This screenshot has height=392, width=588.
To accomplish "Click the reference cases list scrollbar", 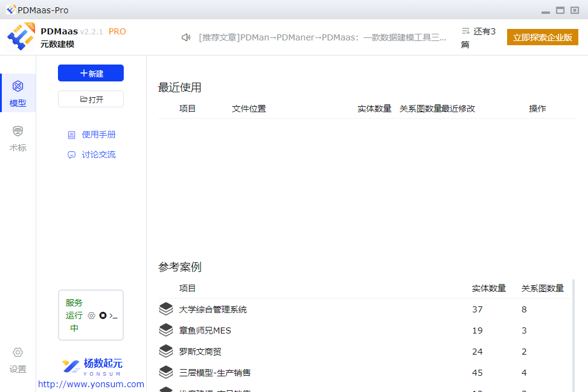I will [574, 335].
